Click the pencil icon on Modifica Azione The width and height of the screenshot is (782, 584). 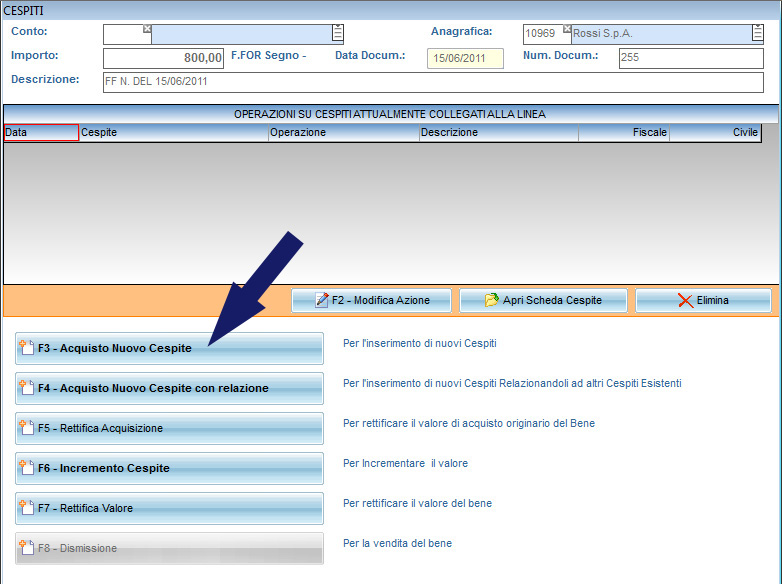(322, 300)
